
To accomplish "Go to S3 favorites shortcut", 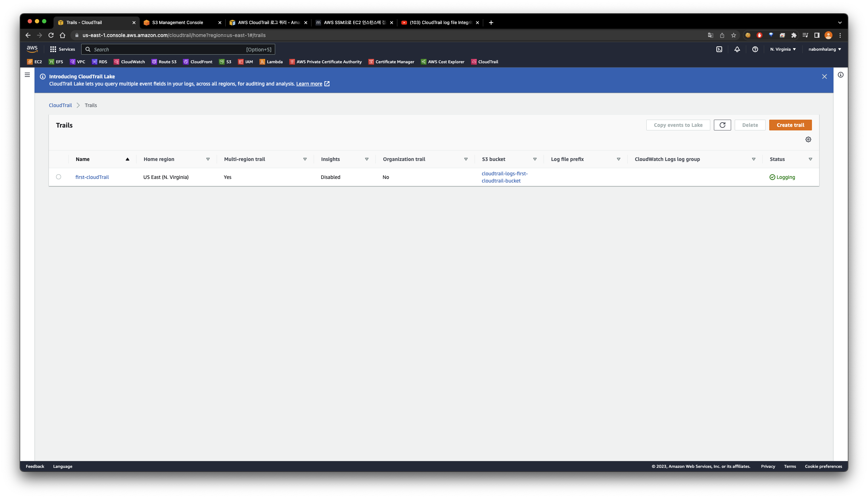I will click(x=225, y=62).
